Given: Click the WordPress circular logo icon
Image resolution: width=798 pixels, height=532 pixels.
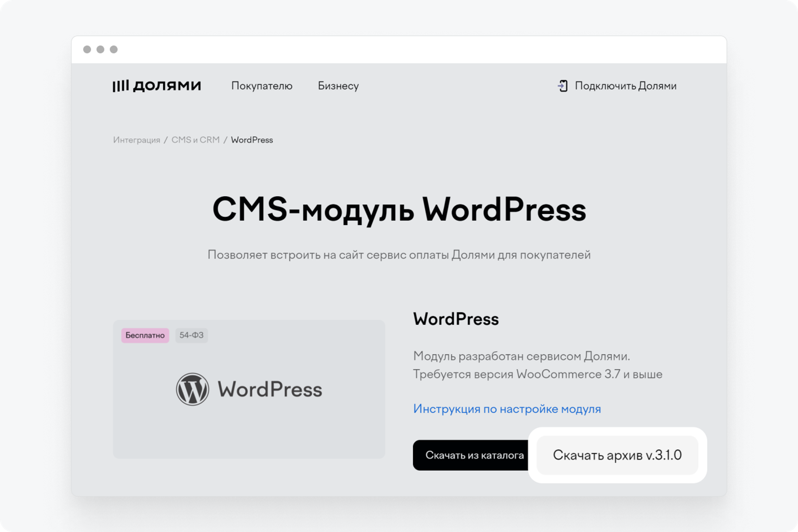Looking at the screenshot, I should click(192, 389).
